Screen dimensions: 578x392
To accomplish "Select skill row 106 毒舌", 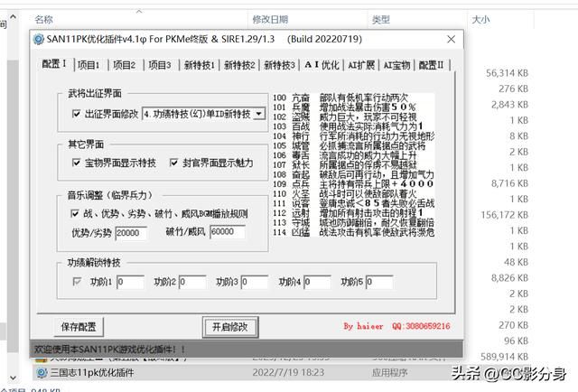I will (353, 155).
